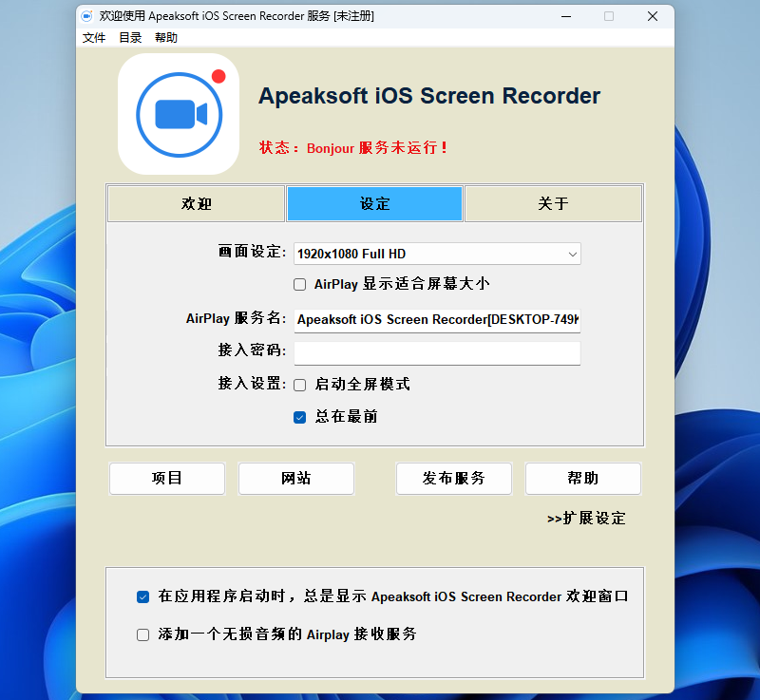
Task: Uncheck the 总在最前 checkbox
Action: [x=299, y=417]
